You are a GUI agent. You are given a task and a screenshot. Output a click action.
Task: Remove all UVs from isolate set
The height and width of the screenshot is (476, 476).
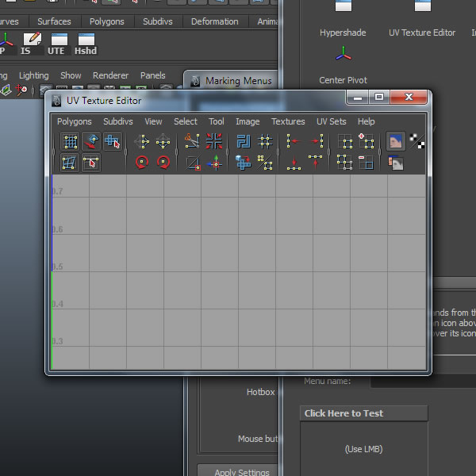(x=345, y=163)
